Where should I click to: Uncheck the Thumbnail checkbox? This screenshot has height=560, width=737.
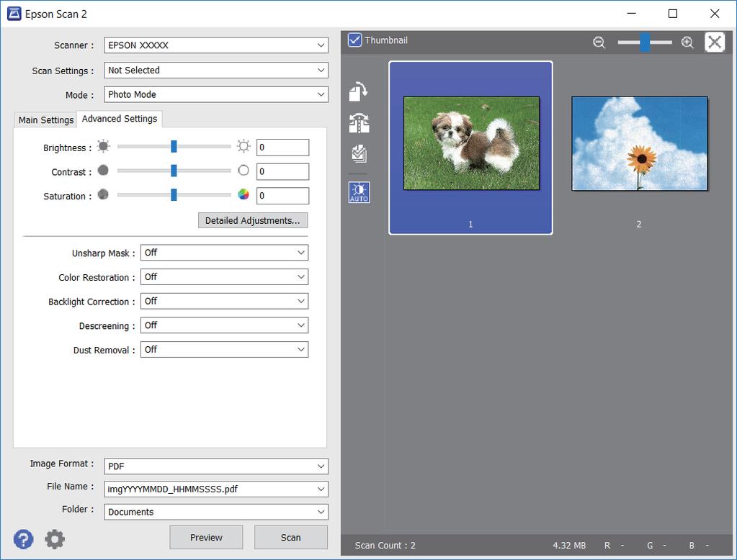(x=355, y=40)
